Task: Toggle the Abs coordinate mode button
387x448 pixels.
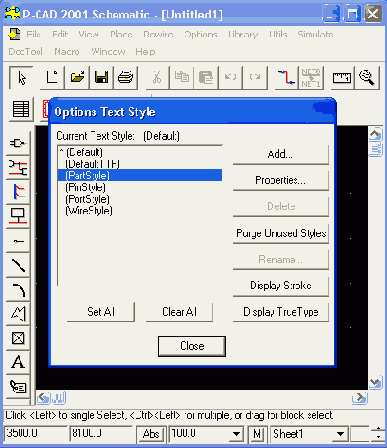Action: pyautogui.click(x=151, y=434)
